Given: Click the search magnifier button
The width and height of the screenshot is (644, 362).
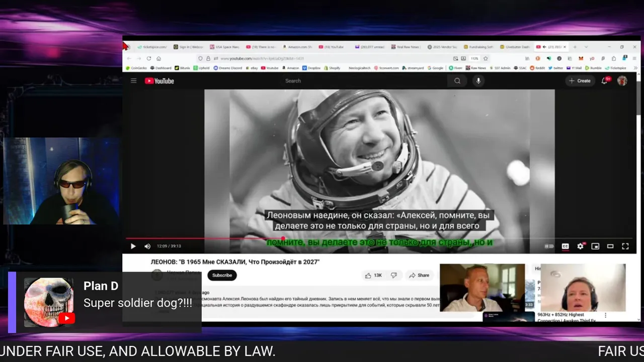Looking at the screenshot, I should tap(457, 80).
